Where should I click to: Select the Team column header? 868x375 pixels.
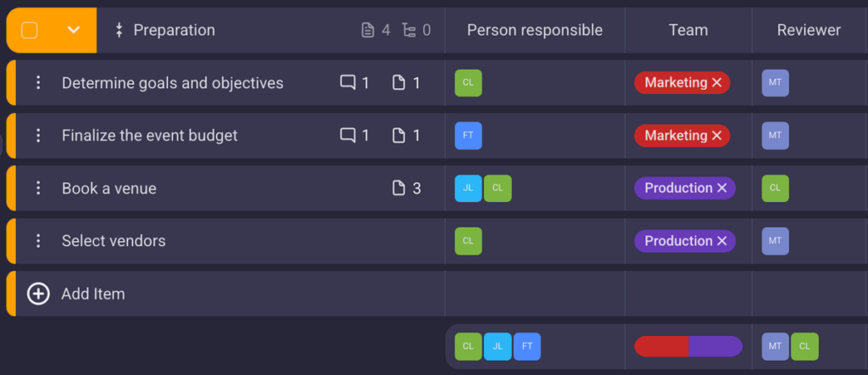tap(688, 31)
